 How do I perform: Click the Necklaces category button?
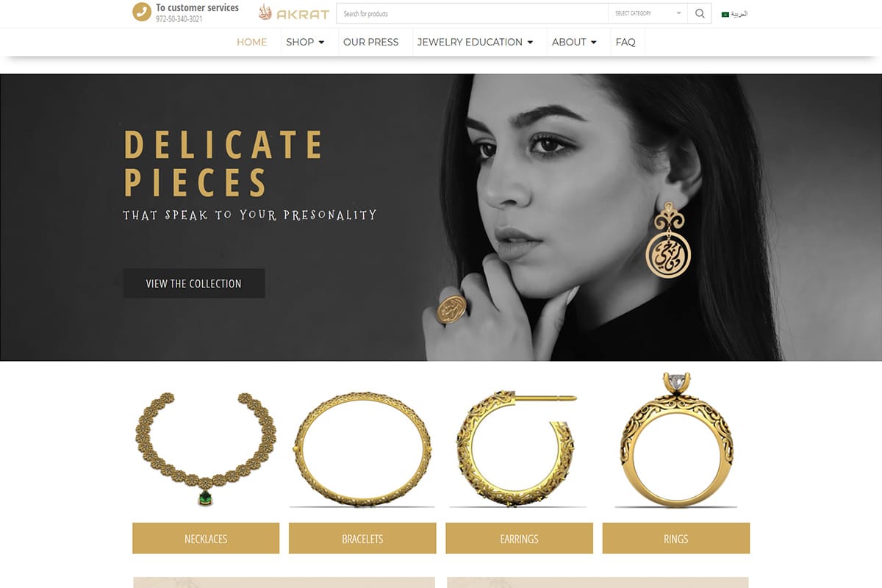point(206,539)
